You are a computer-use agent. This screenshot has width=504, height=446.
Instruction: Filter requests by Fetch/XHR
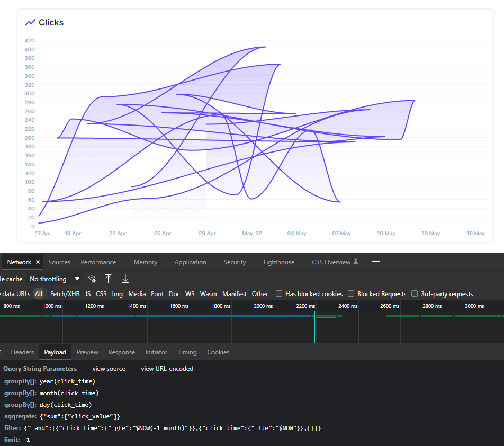tap(65, 294)
